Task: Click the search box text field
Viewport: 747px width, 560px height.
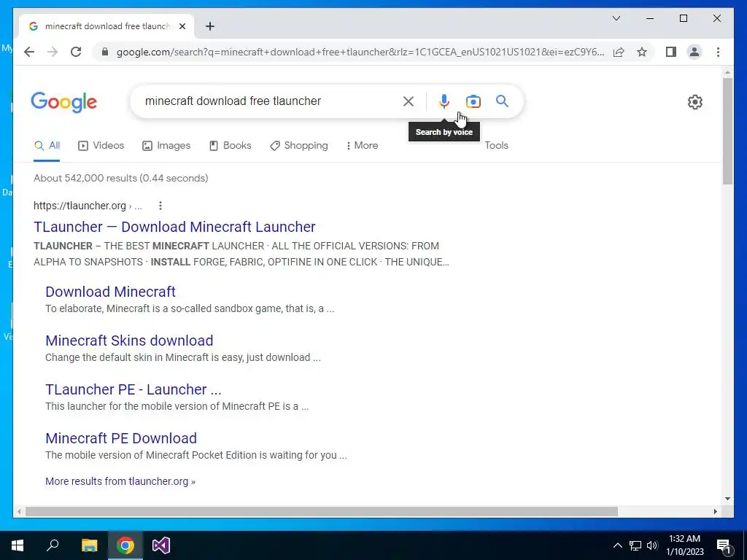Action: (x=267, y=101)
